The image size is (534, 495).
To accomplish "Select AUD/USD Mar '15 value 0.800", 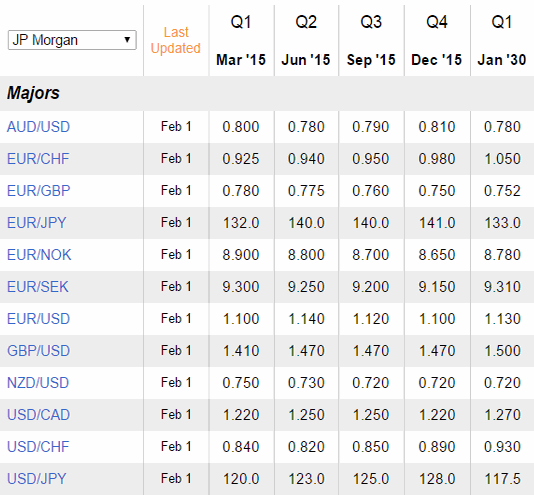I will point(241,127).
